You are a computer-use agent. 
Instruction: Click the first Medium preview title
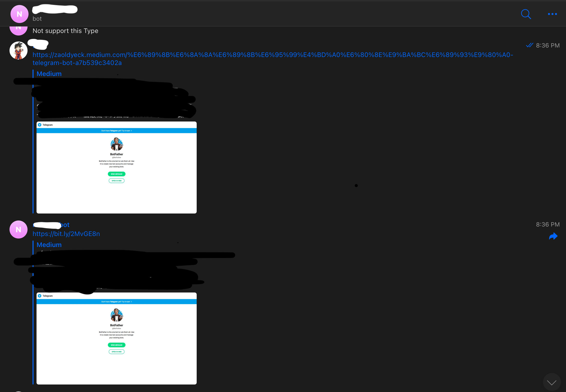coord(49,74)
